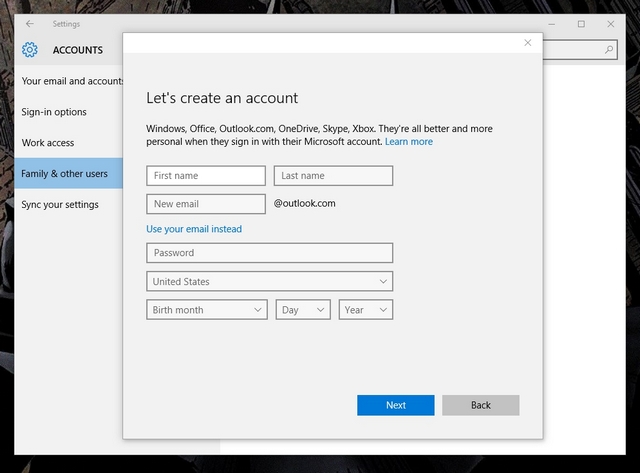Click the Accounts gear icon
Viewport: 640px width, 473px height.
coord(29,50)
